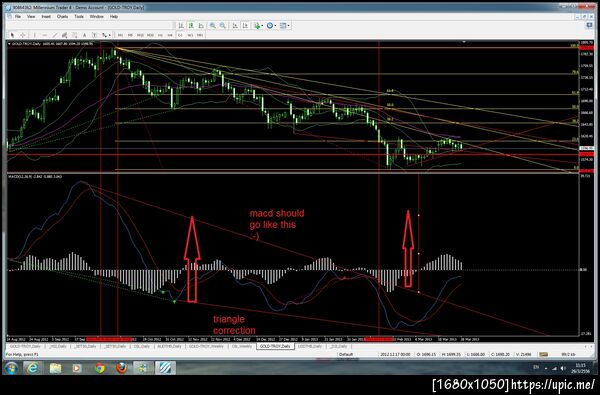Open the indicators list button
The height and width of the screenshot is (395, 600).
pos(257,26)
